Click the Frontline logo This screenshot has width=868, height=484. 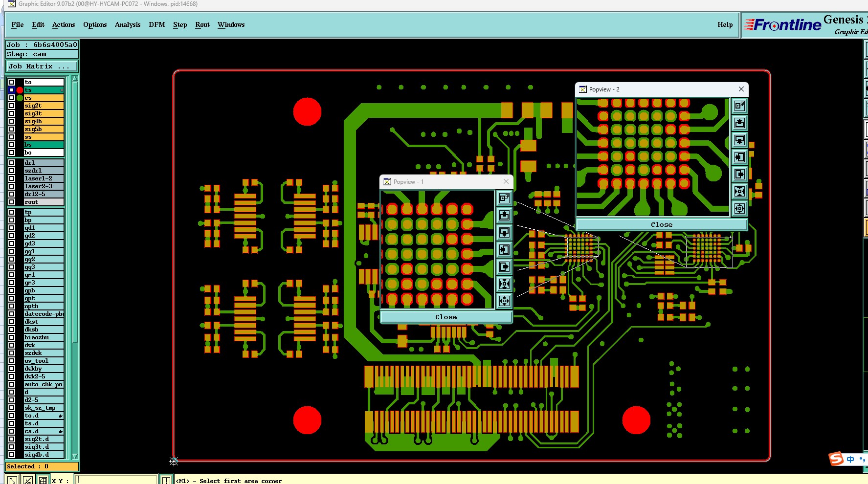click(x=782, y=24)
